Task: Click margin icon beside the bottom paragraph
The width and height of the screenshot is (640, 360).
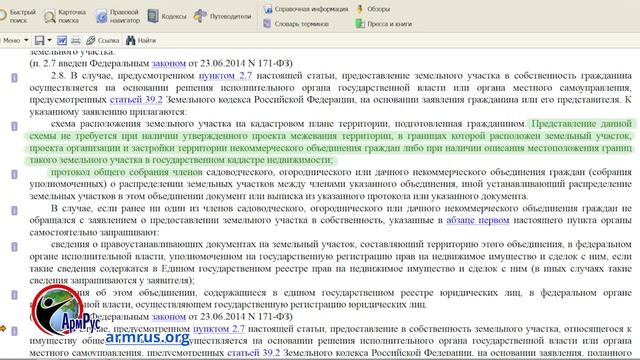Action: [14, 331]
